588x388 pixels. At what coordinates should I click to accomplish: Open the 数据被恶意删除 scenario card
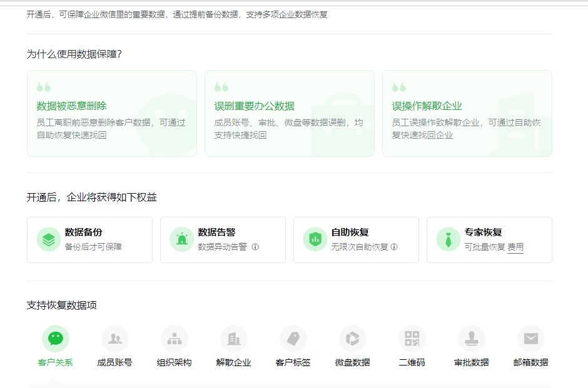[112, 113]
